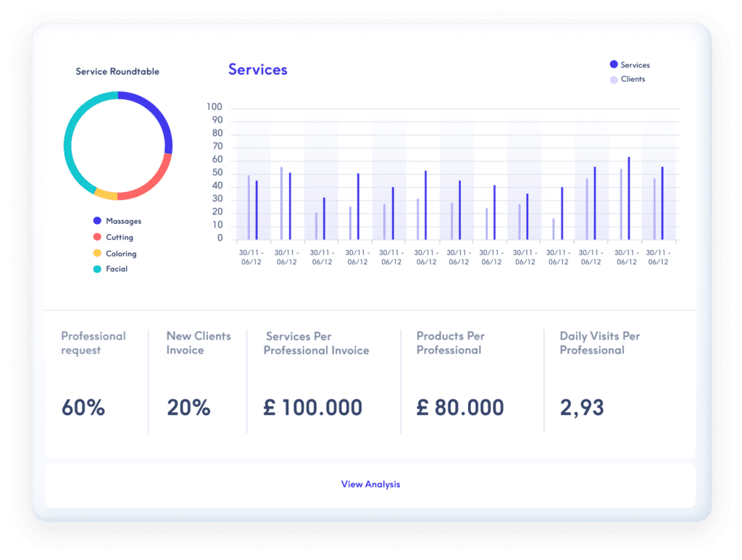This screenshot has height=560, width=742.
Task: Click the teal Facial legend dot
Action: tap(97, 269)
